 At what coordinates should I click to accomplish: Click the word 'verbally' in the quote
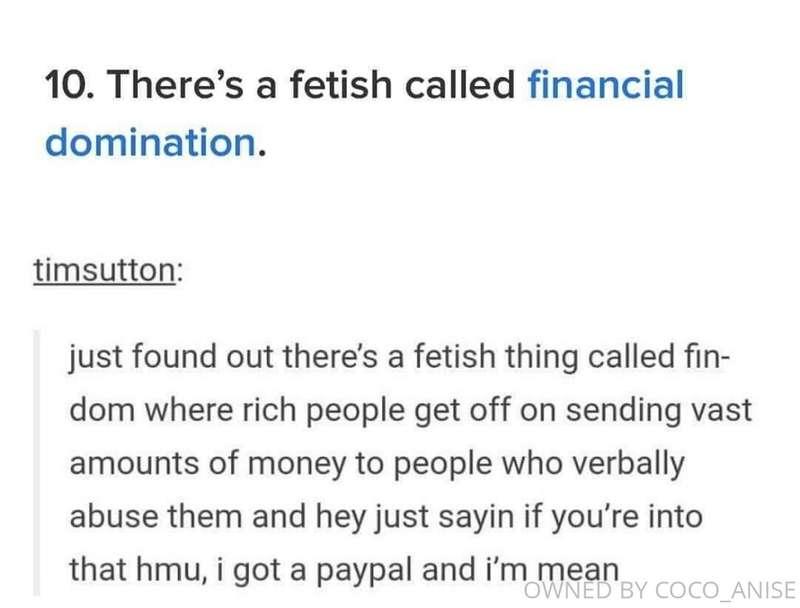tap(628, 464)
